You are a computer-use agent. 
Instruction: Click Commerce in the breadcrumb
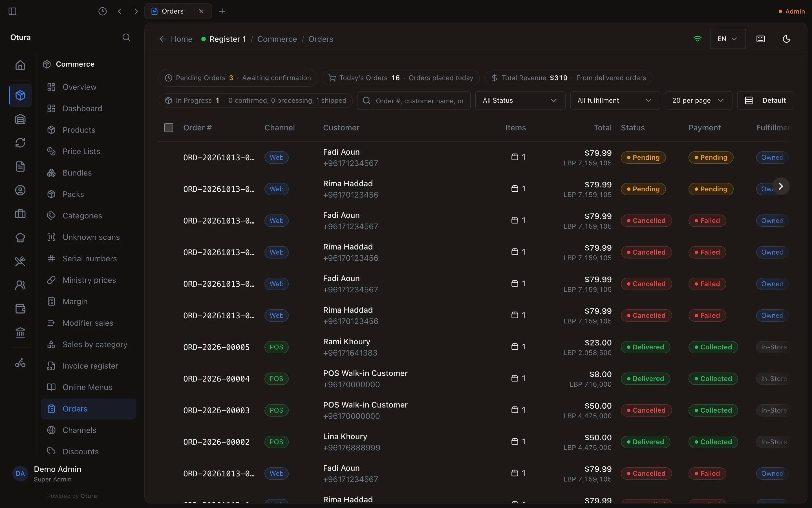pyautogui.click(x=277, y=39)
